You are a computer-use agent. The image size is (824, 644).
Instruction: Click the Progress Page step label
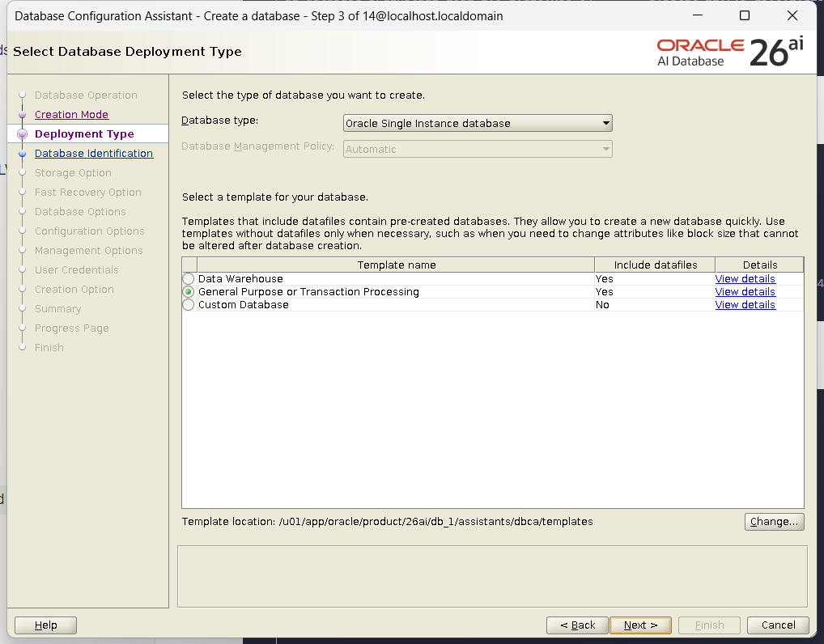71,328
